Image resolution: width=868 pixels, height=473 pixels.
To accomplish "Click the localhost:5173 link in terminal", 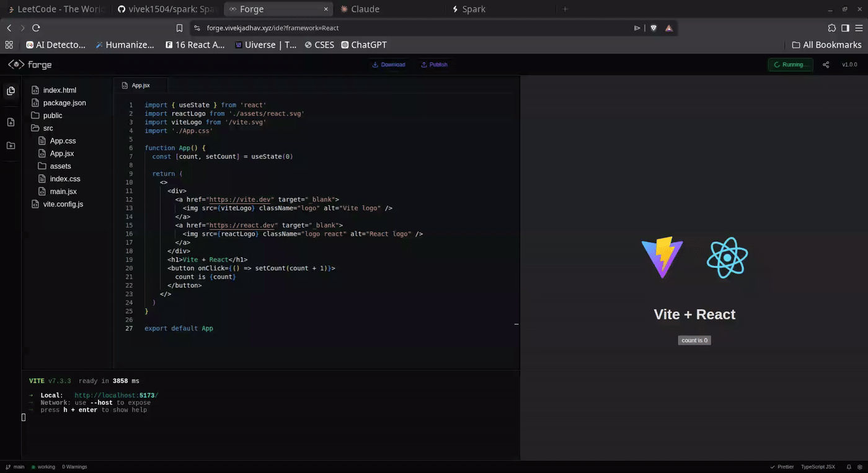I will click(x=116, y=396).
